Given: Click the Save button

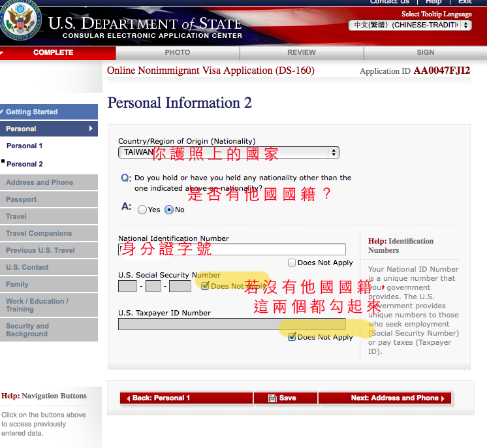Looking at the screenshot, I should [286, 398].
